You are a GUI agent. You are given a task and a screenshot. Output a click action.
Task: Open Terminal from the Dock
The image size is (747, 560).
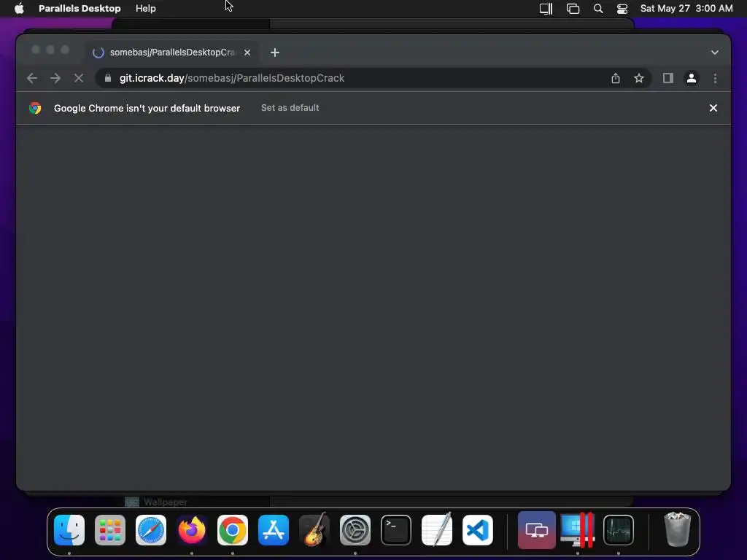(396, 530)
